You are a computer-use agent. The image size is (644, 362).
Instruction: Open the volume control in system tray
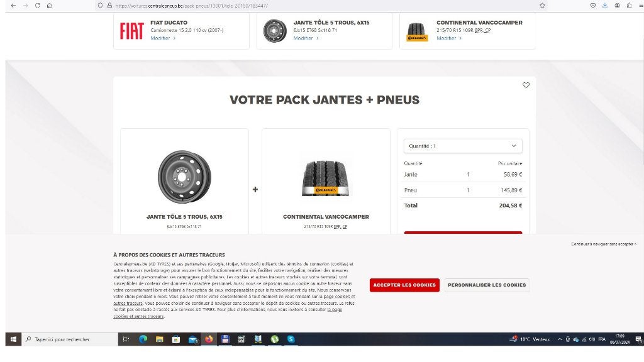[592, 339]
